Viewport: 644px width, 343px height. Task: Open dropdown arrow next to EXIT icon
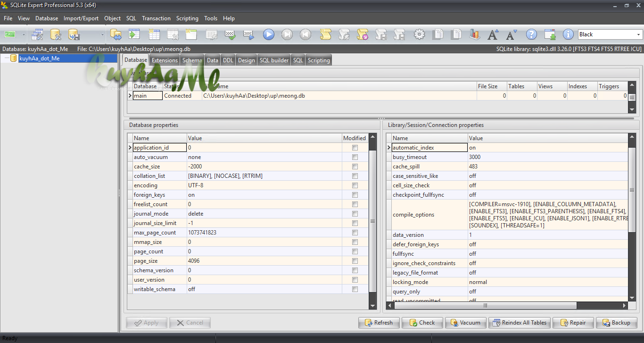(23, 34)
